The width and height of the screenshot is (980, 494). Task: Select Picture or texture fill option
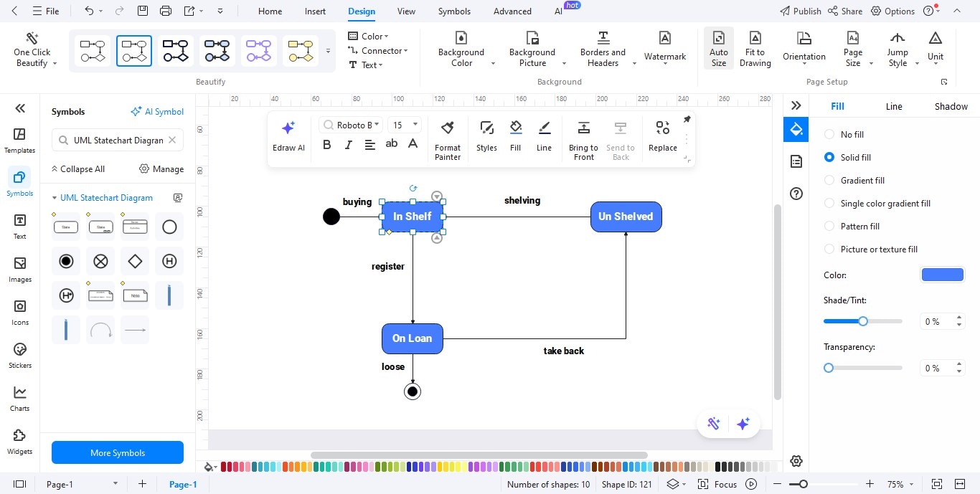click(x=871, y=249)
